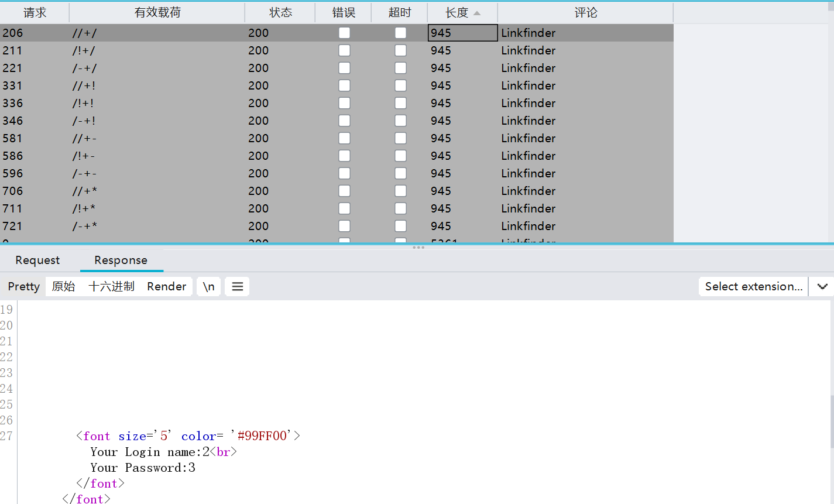Sort by the 请求 column header
Viewport: 834px width, 504px height.
click(x=35, y=12)
